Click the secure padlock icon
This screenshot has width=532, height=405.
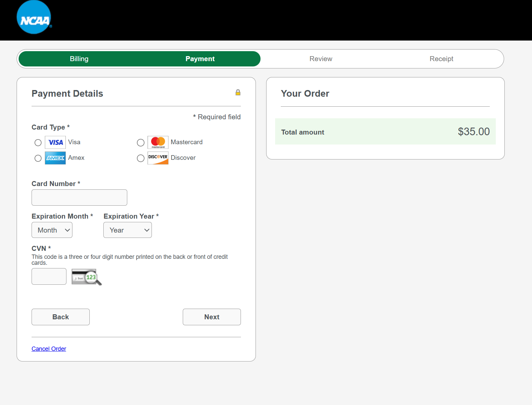tap(238, 92)
